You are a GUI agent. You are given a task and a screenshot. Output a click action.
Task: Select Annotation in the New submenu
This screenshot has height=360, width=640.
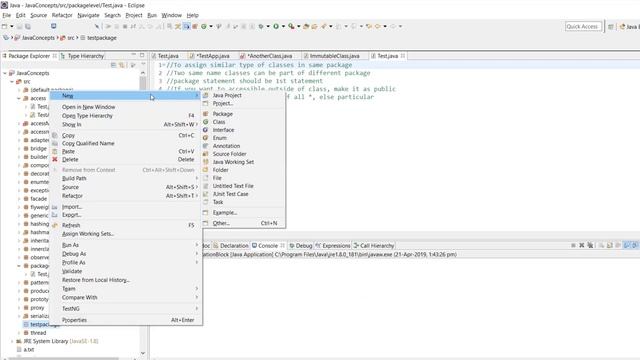[x=226, y=146]
